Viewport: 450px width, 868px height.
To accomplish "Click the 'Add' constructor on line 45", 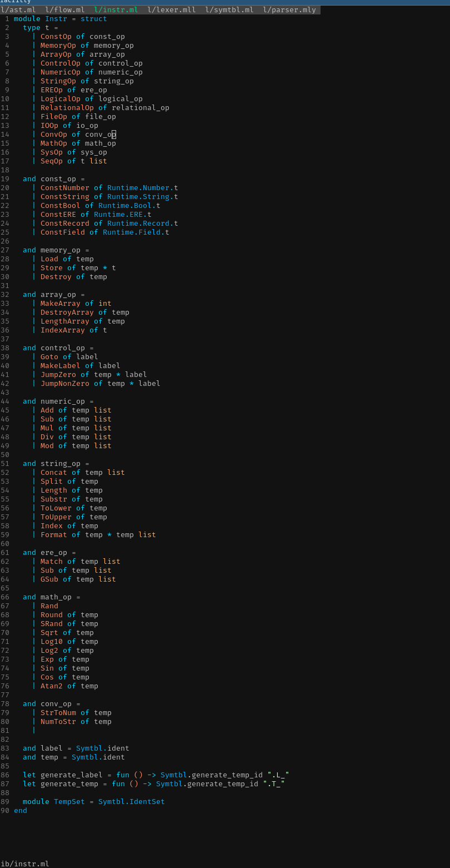I will click(47, 410).
